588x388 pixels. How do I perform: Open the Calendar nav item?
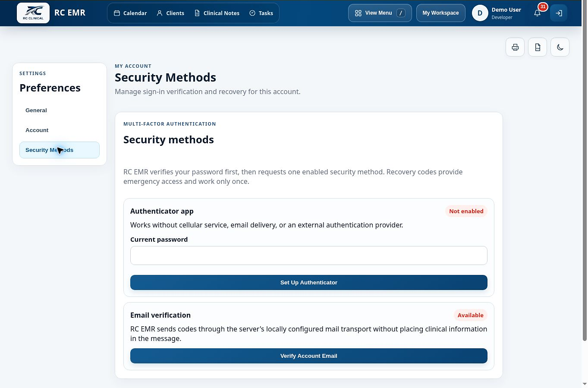130,13
